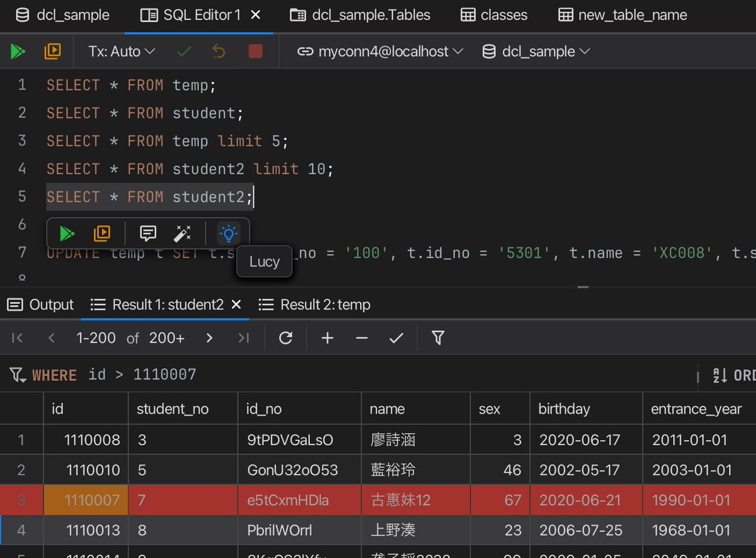Image resolution: width=756 pixels, height=558 pixels.
Task: Delete the row with the minus icon
Action: pos(362,339)
